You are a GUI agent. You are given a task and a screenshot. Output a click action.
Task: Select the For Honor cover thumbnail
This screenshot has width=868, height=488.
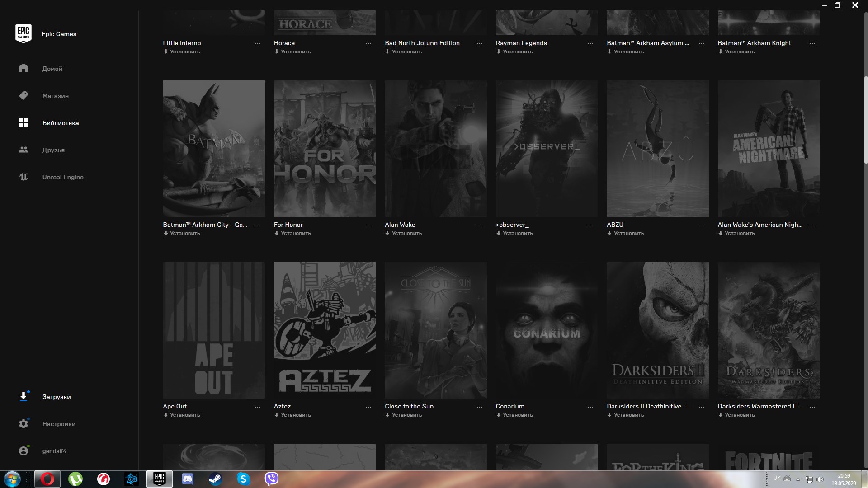point(325,149)
